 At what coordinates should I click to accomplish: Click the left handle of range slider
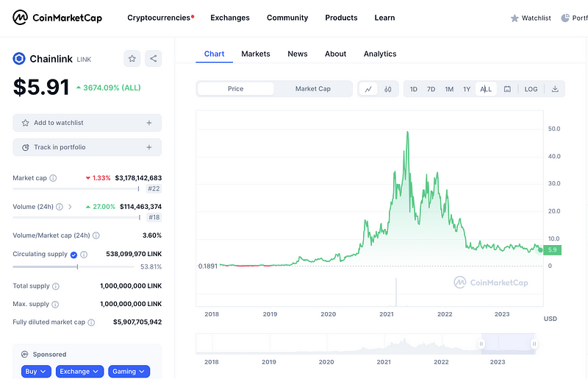(482, 344)
